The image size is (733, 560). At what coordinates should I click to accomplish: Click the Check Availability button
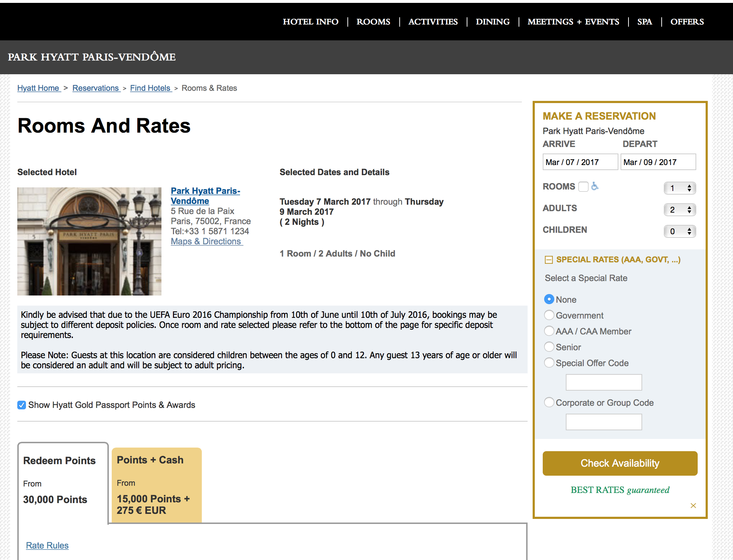[620, 463]
